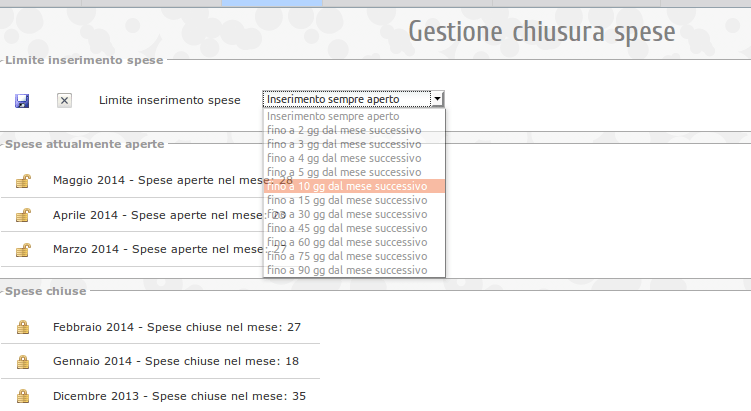Click the 'Dicembre 2013 - Spese chiuse' row text
751x411 pixels.
pyautogui.click(x=179, y=396)
